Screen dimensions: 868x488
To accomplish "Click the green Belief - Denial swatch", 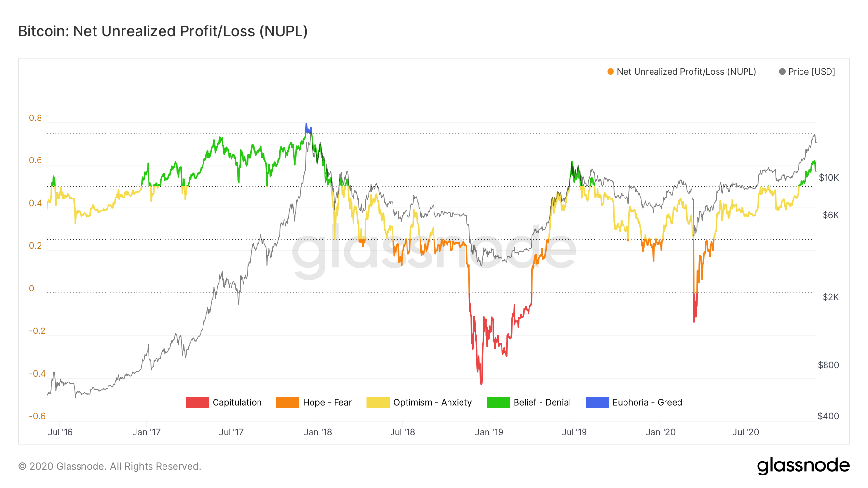I will [498, 402].
